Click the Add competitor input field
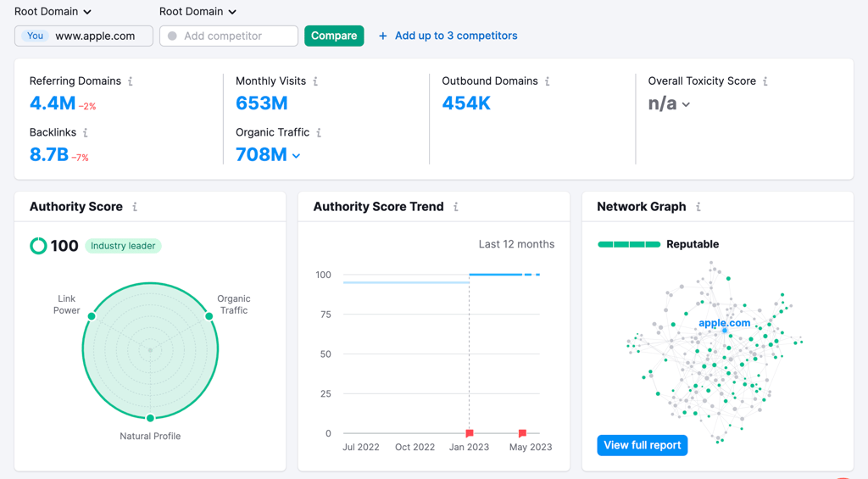This screenshot has width=868, height=479. point(229,36)
